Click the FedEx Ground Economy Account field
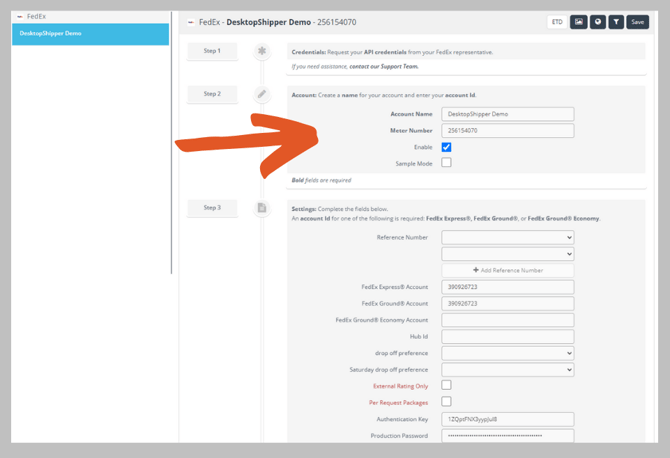The image size is (670, 458). click(508, 320)
